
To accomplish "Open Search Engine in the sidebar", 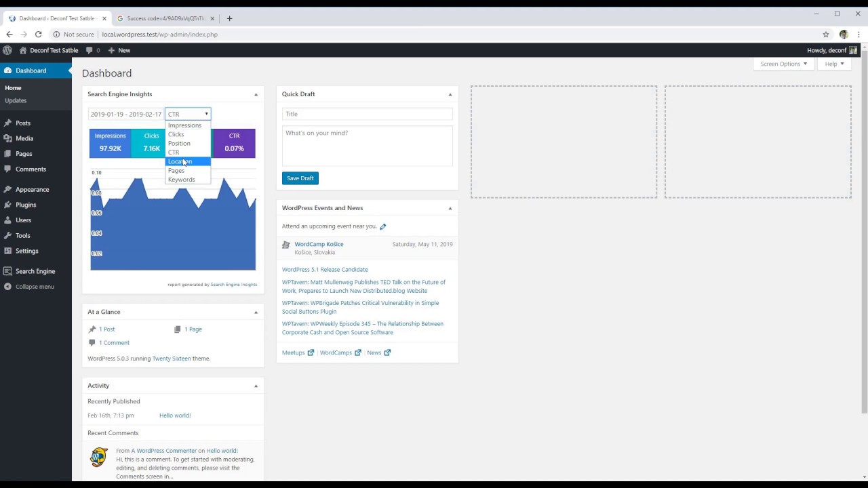I will click(x=36, y=271).
